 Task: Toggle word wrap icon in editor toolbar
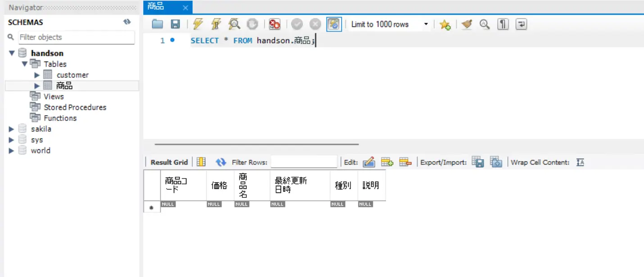click(x=521, y=24)
